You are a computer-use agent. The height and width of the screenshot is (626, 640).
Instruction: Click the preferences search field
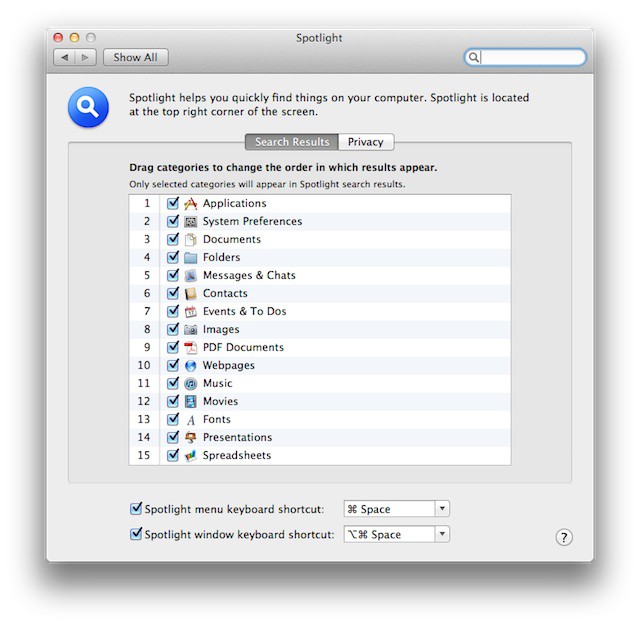532,58
